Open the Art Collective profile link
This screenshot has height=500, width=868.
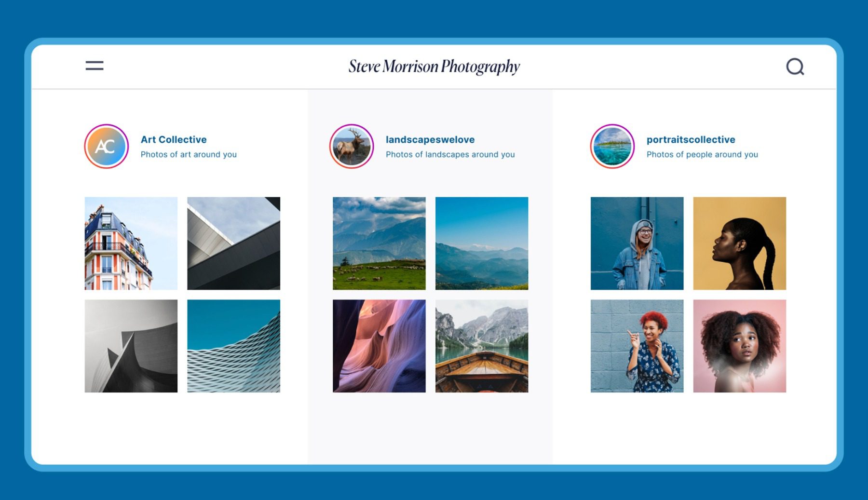click(174, 139)
